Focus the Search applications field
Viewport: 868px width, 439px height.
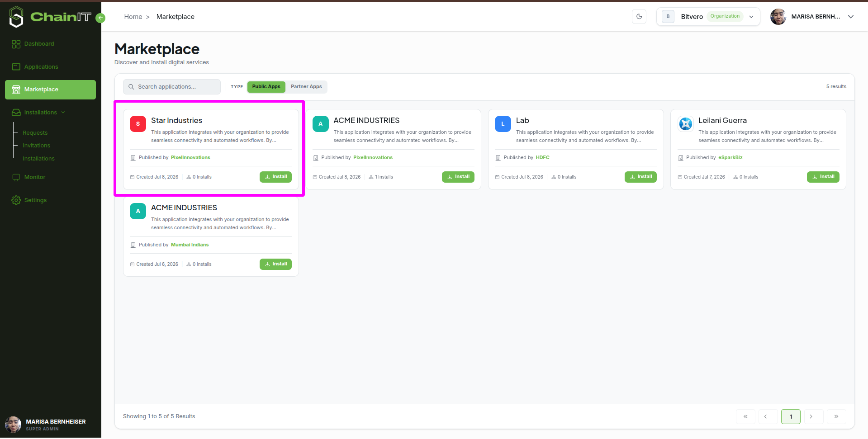172,87
